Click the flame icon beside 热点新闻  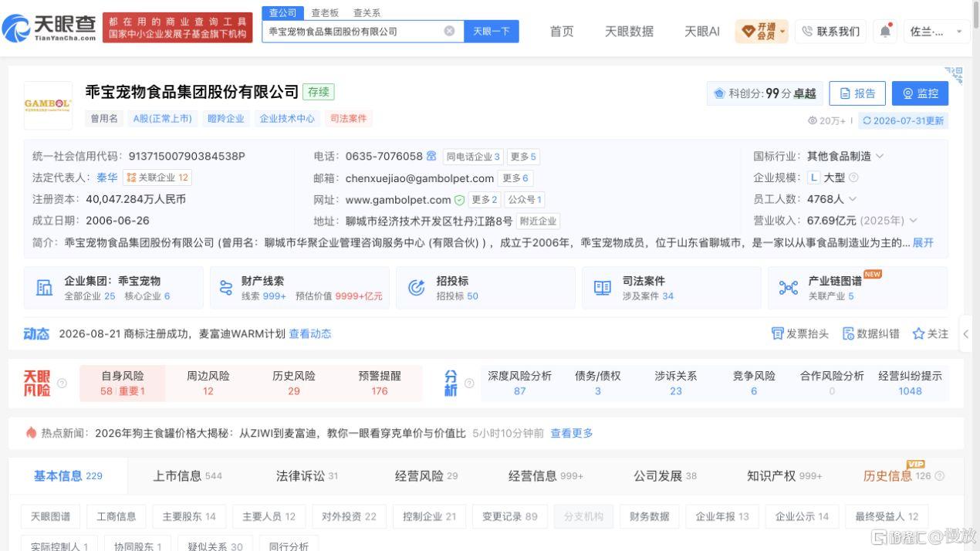(31, 432)
